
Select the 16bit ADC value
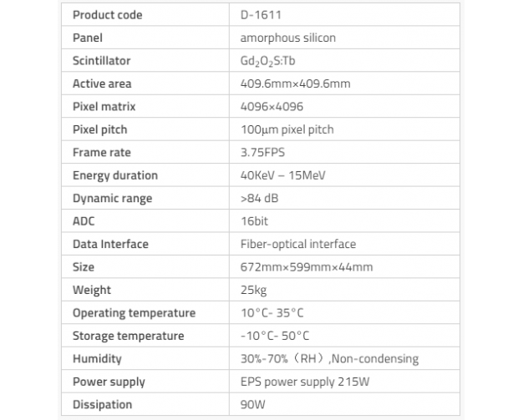point(254,221)
